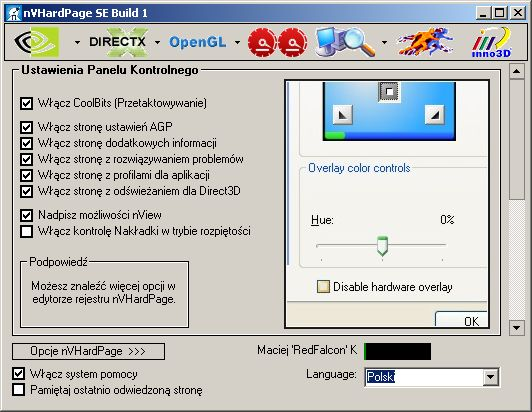Maximize the nVHardPage window
The height and width of the screenshot is (412, 532).
[x=500, y=13]
